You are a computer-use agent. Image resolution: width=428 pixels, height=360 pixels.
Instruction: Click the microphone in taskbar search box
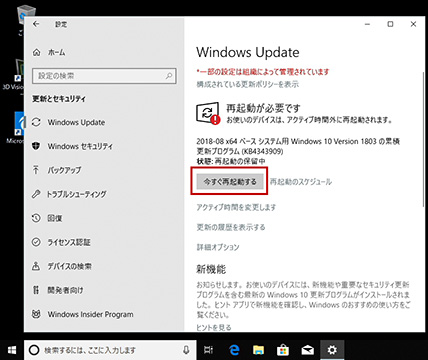(x=186, y=350)
